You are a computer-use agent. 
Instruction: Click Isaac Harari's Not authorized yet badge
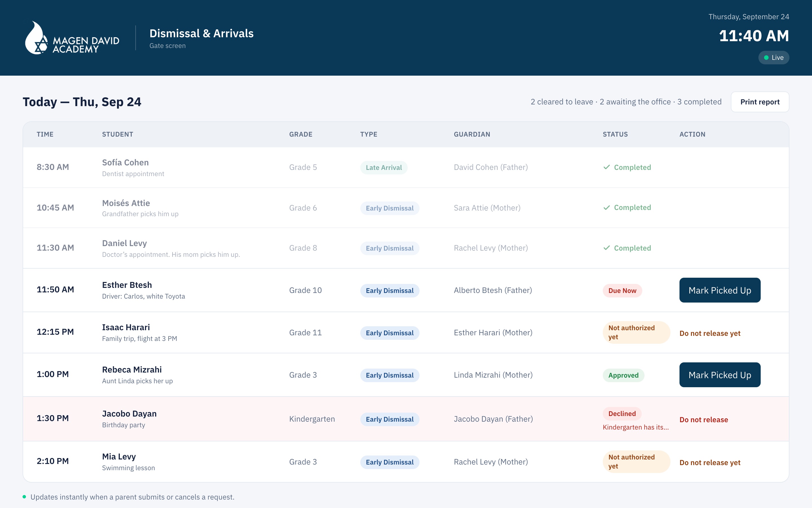[x=636, y=332]
